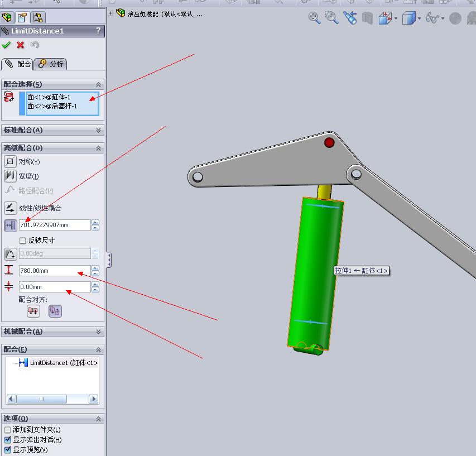This screenshot has width=476, height=456.
Task: Open the View Orientation icon
Action: [385, 18]
